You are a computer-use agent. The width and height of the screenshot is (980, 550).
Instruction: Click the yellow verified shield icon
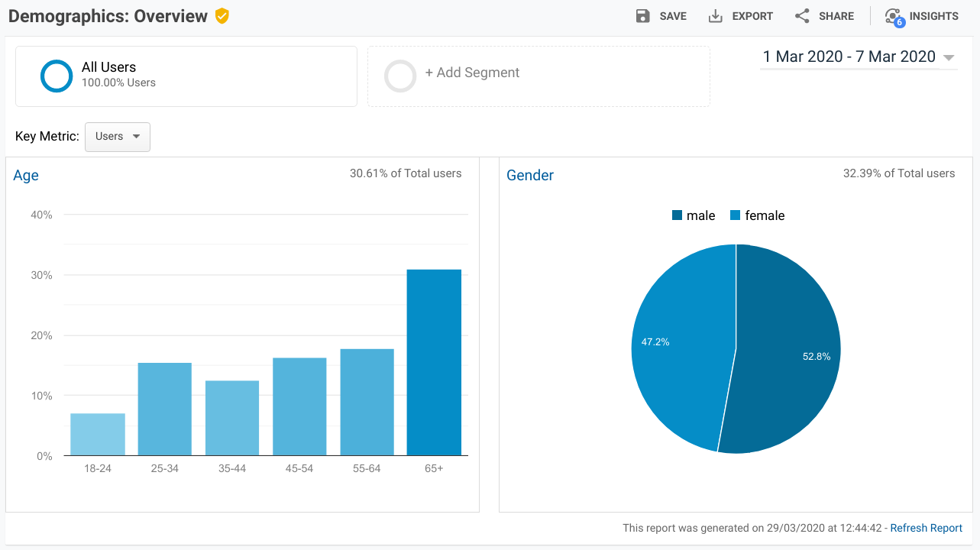click(222, 16)
